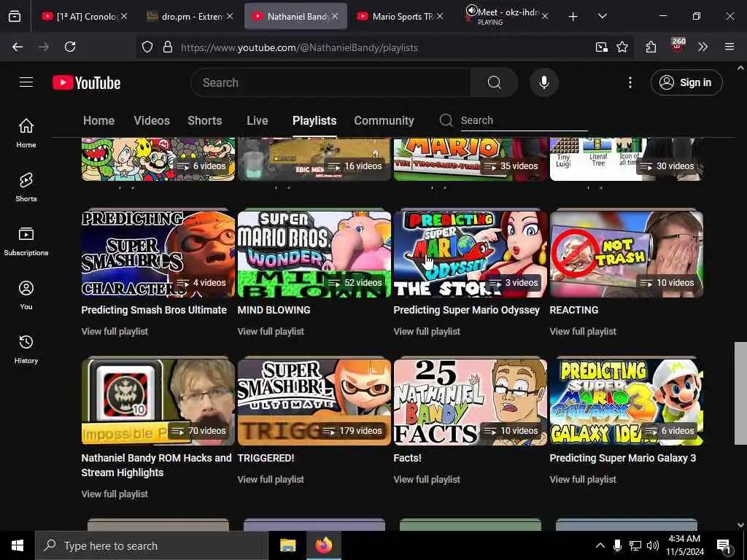Show hidden system tray icons
Image resolution: width=747 pixels, height=560 pixels.
pos(600,545)
